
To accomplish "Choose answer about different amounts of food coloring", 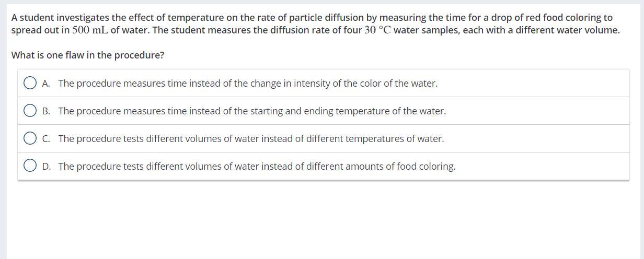I will point(257,166).
